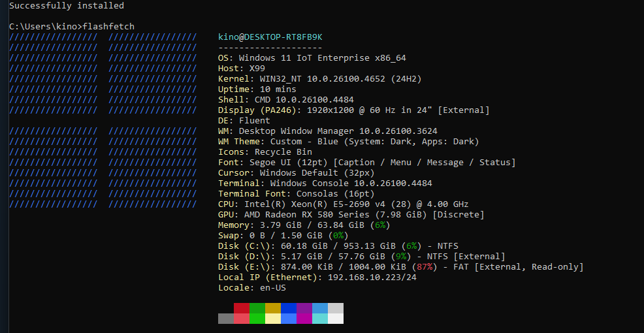Pick the purple swatch in top row

click(x=304, y=308)
